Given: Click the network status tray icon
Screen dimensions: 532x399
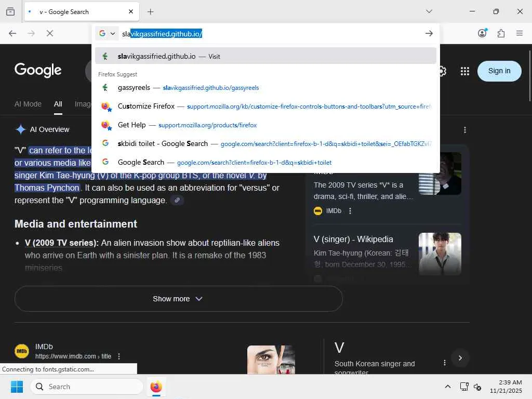Looking at the screenshot, I should coord(464,387).
